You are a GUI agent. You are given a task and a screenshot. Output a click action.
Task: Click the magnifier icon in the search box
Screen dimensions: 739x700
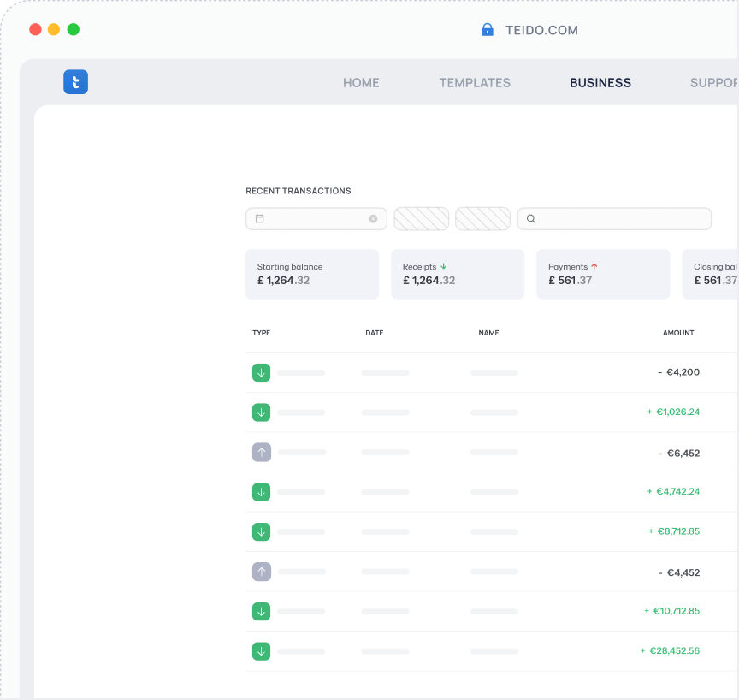click(530, 219)
